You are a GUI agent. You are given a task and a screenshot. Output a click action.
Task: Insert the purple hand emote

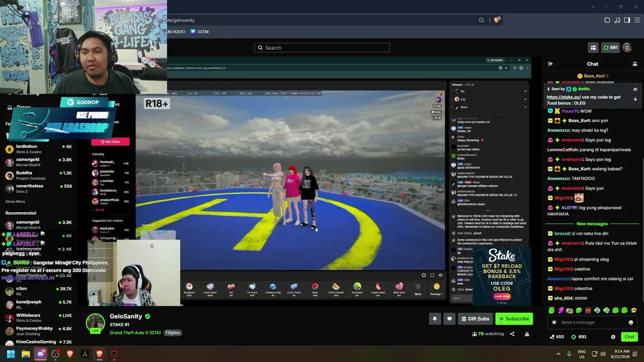(x=560, y=310)
